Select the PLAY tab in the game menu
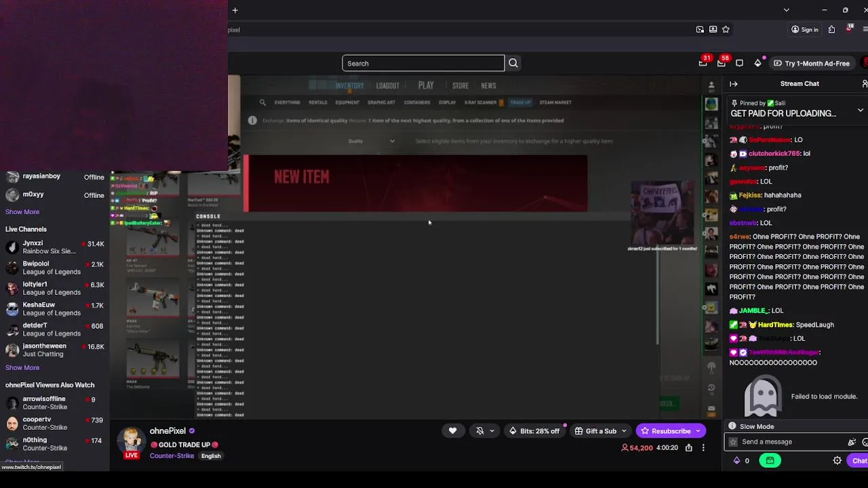Screen dimensions: 868x488 coord(426,85)
